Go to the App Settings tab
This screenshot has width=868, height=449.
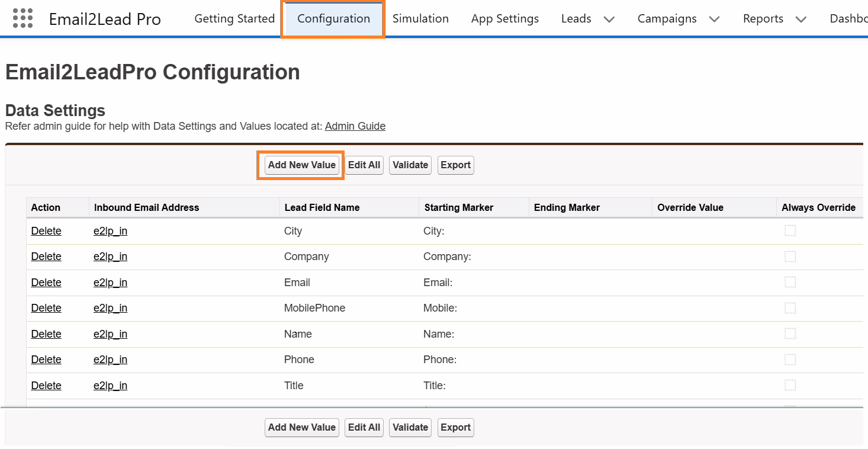(505, 18)
